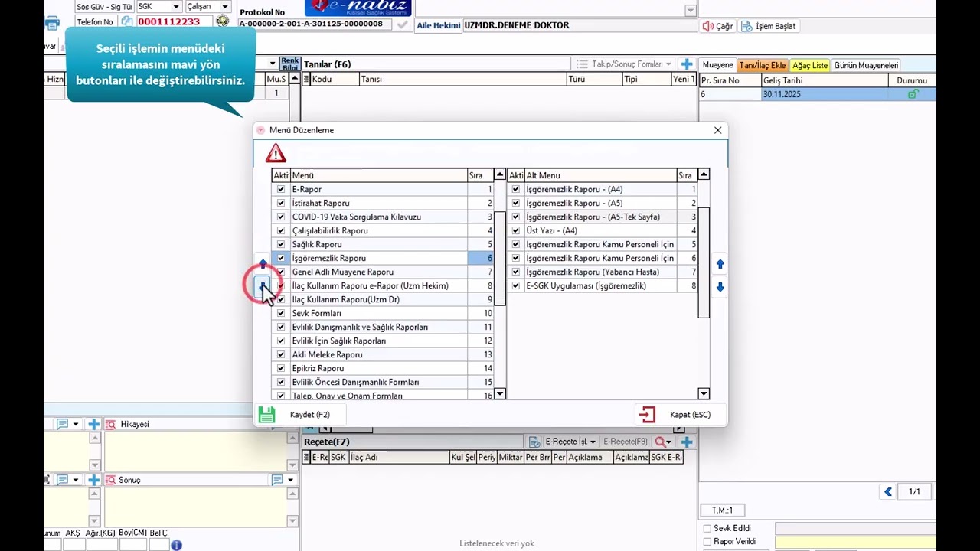
Task: Close the Menü Düzenleme dialog
Action: point(717,130)
